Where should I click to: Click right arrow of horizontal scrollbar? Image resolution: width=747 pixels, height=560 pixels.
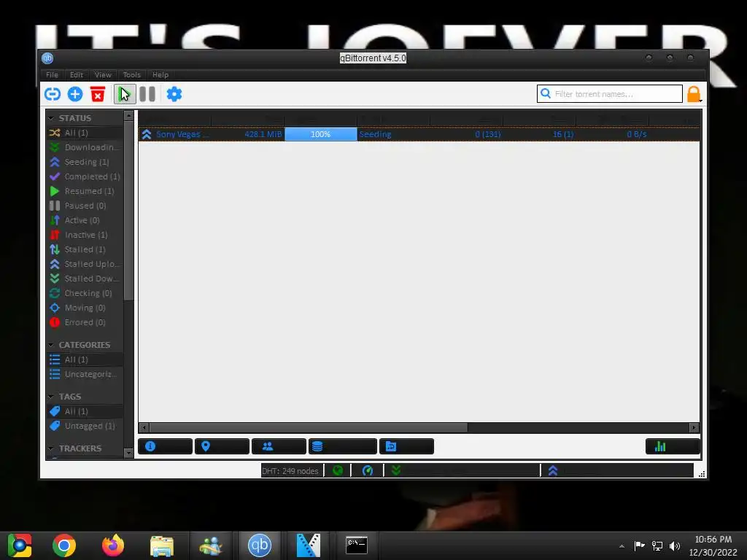pos(694,427)
